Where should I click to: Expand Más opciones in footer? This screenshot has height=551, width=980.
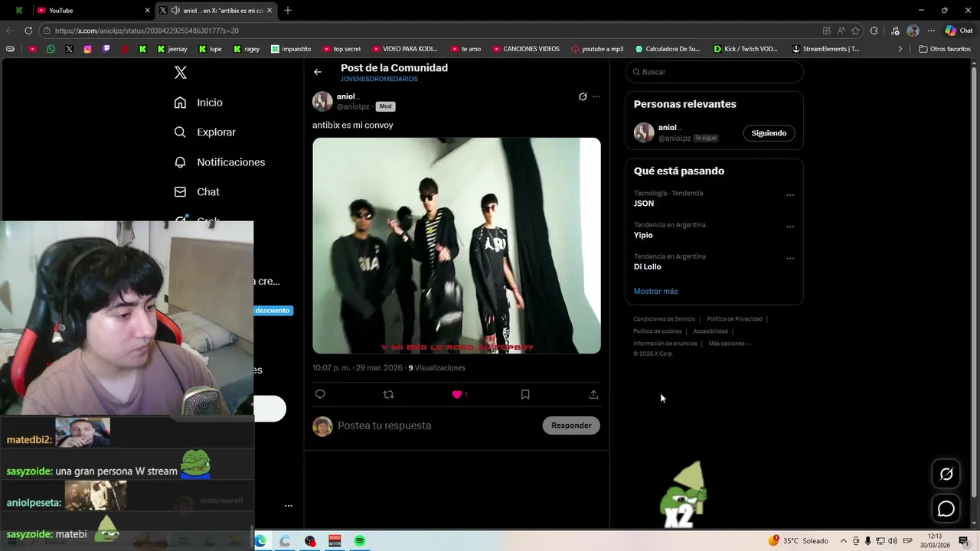click(x=730, y=344)
